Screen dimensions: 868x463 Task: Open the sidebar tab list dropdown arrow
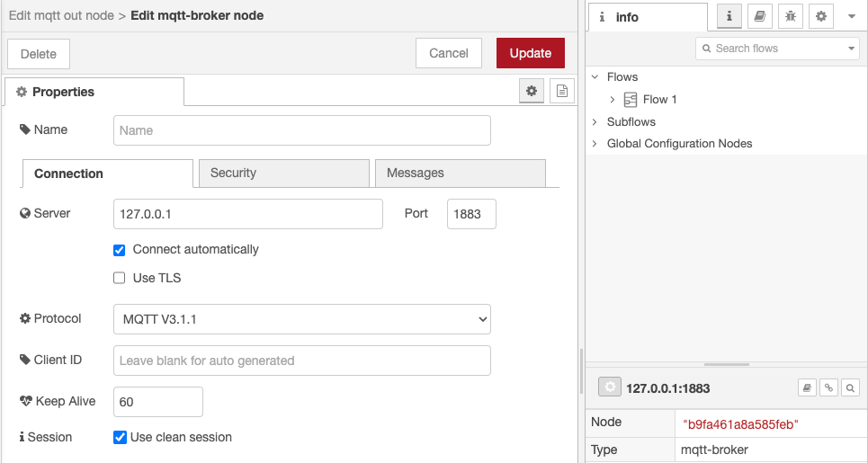851,16
